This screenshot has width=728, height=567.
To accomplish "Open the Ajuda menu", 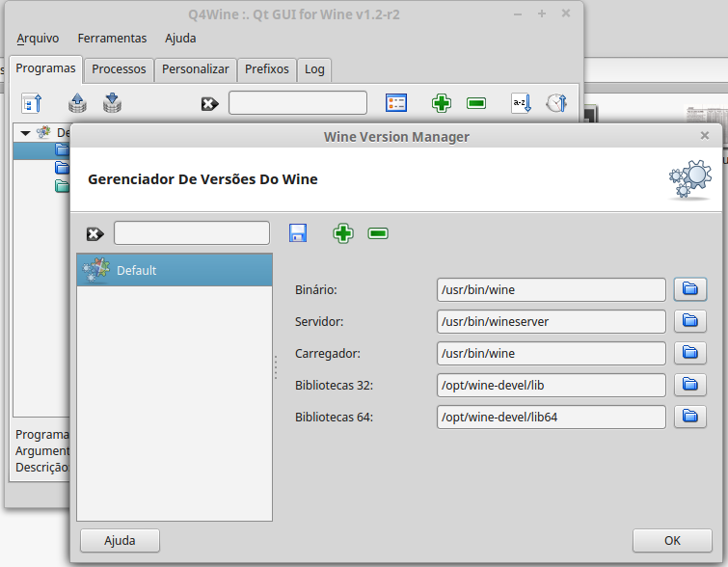I will pos(180,38).
